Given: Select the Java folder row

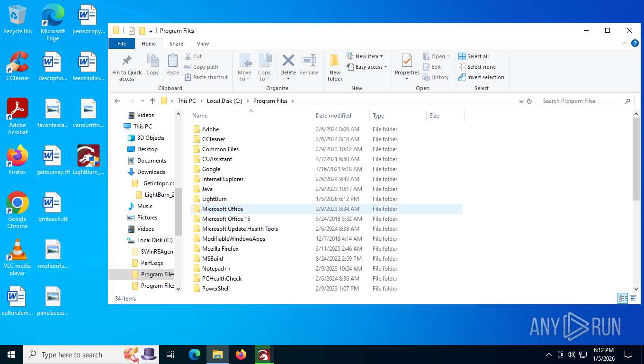Looking at the screenshot, I should (327, 189).
